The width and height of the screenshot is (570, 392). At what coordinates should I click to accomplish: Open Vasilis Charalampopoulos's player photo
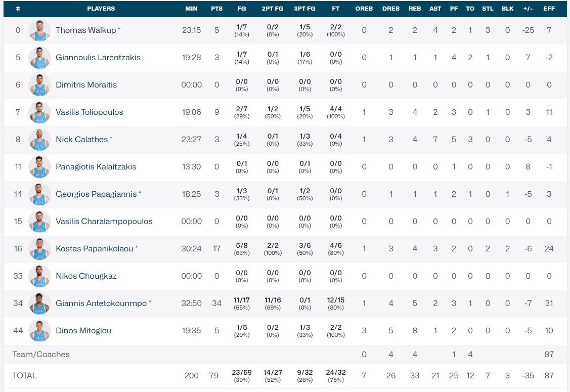39,222
